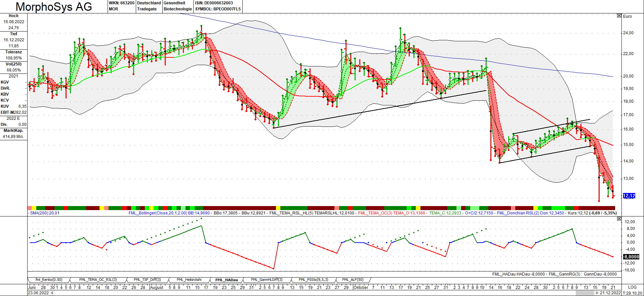Image resolution: width=644 pixels, height=296 pixels.
Task: Click the Biotechnologie industry label
Action: coord(178,9)
